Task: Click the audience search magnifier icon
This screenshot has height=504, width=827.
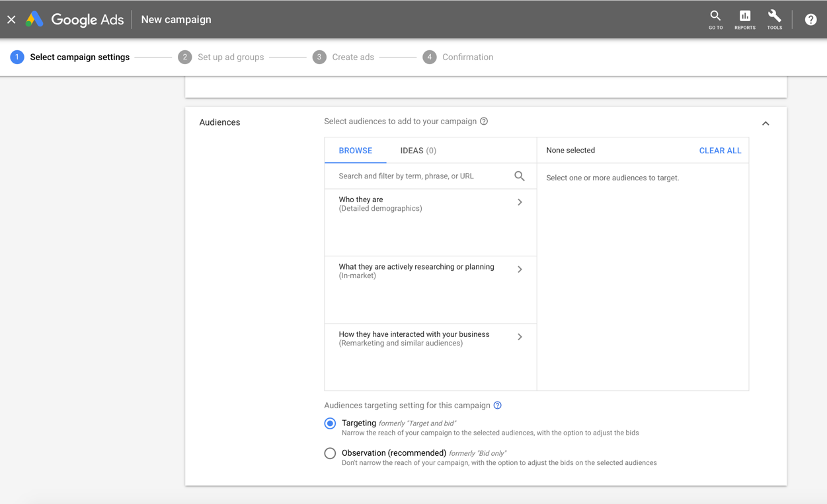Action: click(519, 176)
